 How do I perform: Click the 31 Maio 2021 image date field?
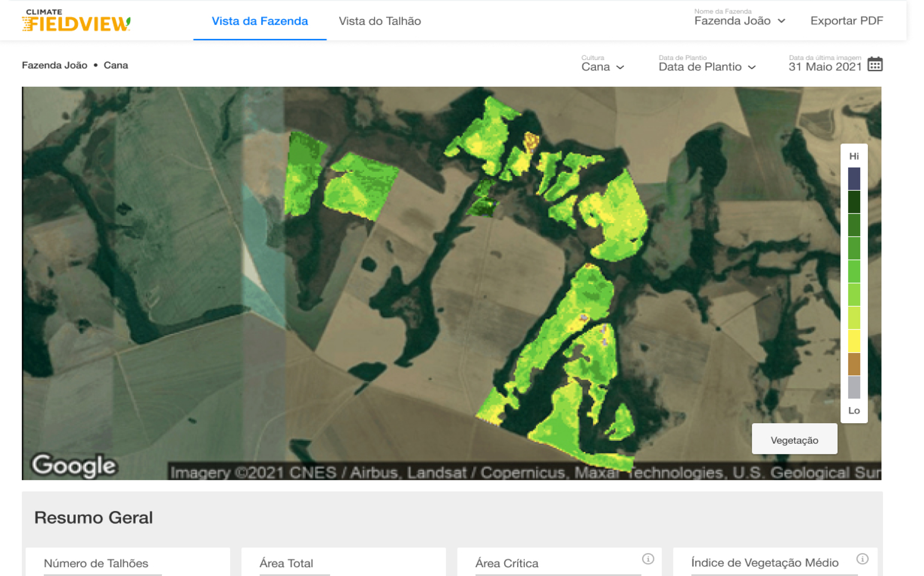click(x=825, y=64)
